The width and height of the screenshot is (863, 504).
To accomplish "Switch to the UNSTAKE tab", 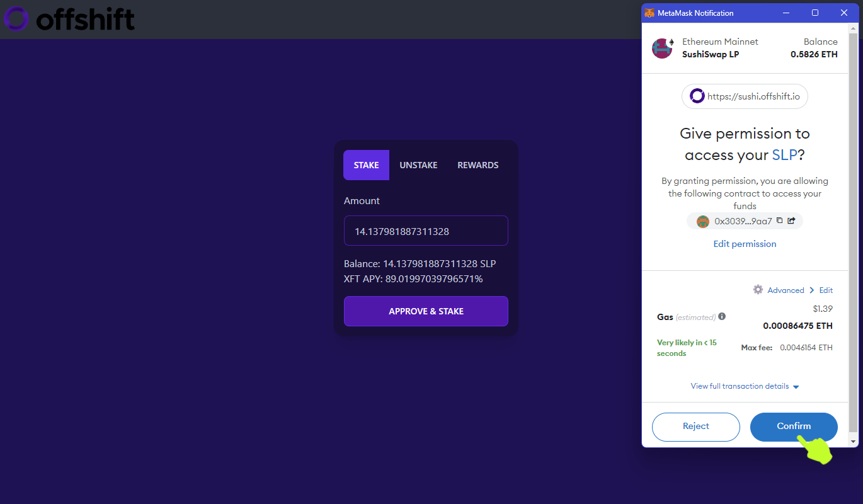I will tap(418, 165).
